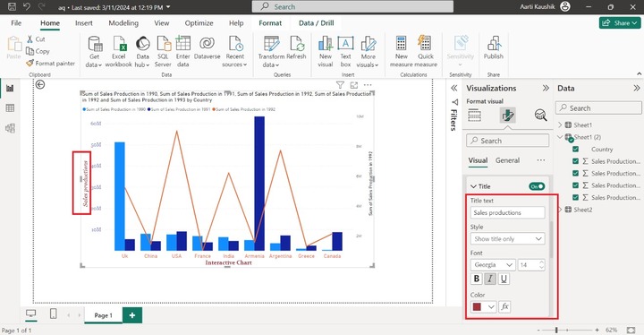The image size is (644, 335).
Task: Refresh the data
Action: pyautogui.click(x=296, y=48)
